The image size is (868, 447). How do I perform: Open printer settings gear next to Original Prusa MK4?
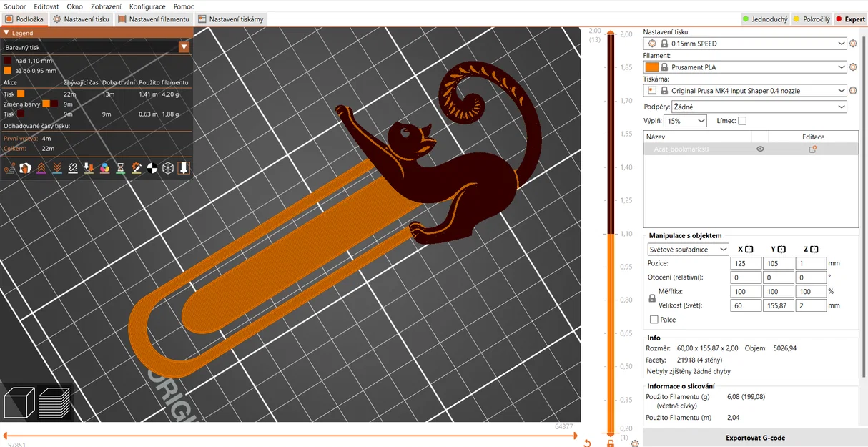(x=853, y=91)
